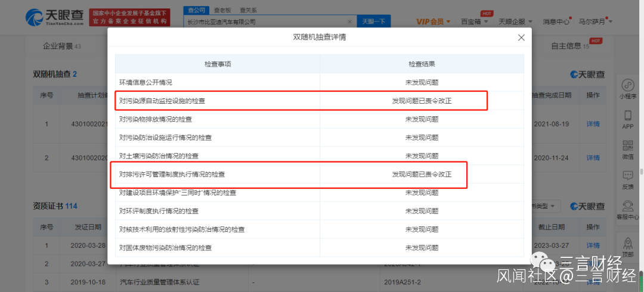Click the 抽查完成日期 column header
The image size is (644, 292).
(552, 95)
